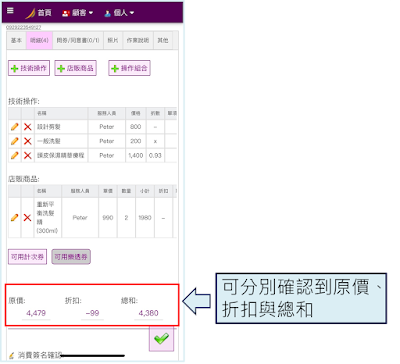Screen dimensions: 400x364
Task: Open the 顧客 customer dropdown menu
Action: pos(77,13)
